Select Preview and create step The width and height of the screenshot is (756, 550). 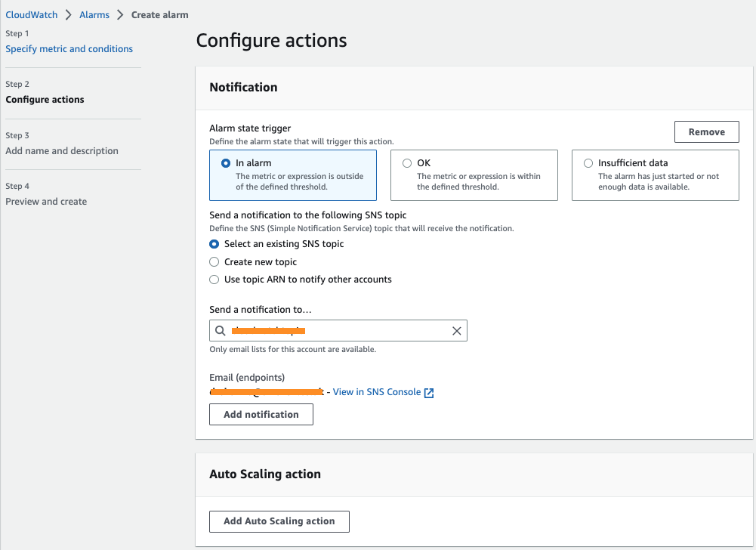46,202
